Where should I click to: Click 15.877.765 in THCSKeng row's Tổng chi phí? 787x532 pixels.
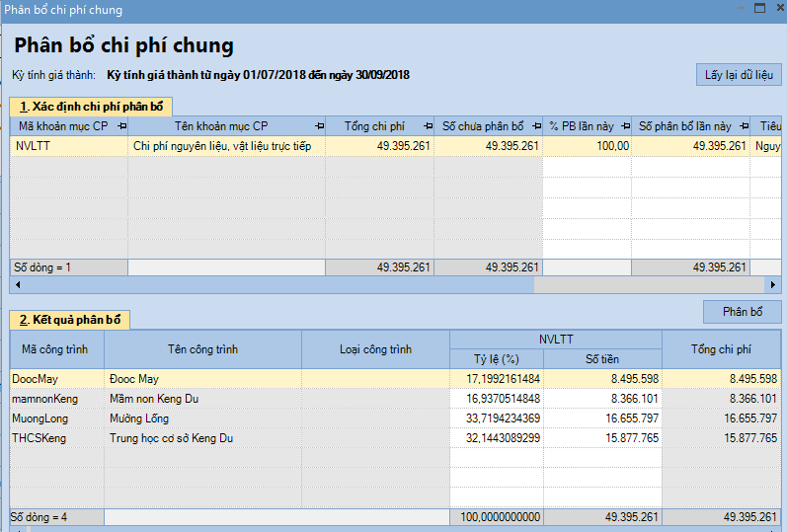click(721, 438)
